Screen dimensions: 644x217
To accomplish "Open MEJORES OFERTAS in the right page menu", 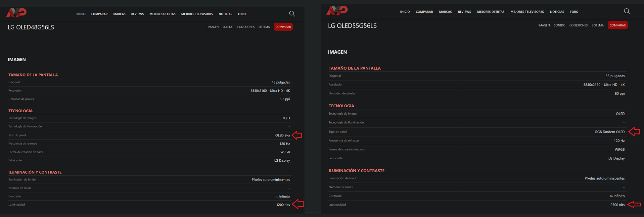I will point(490,12).
